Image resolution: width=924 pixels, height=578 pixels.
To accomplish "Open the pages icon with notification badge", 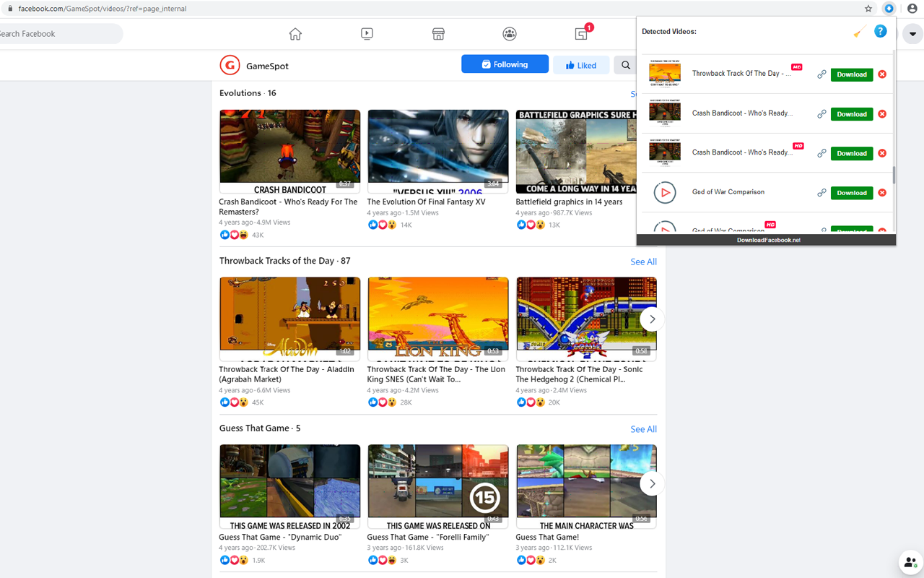I will pos(582,33).
